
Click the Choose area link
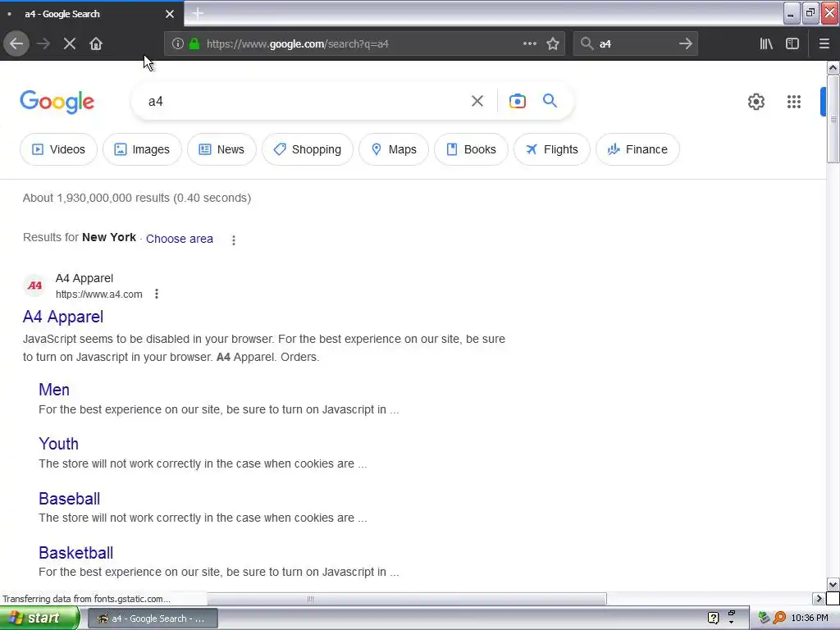click(x=180, y=239)
